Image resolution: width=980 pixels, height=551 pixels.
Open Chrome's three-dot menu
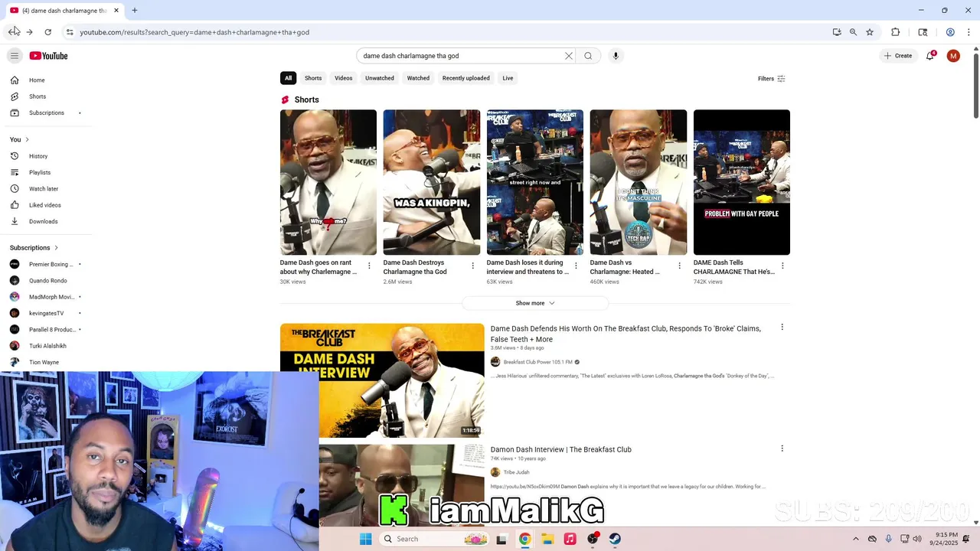pos(969,32)
